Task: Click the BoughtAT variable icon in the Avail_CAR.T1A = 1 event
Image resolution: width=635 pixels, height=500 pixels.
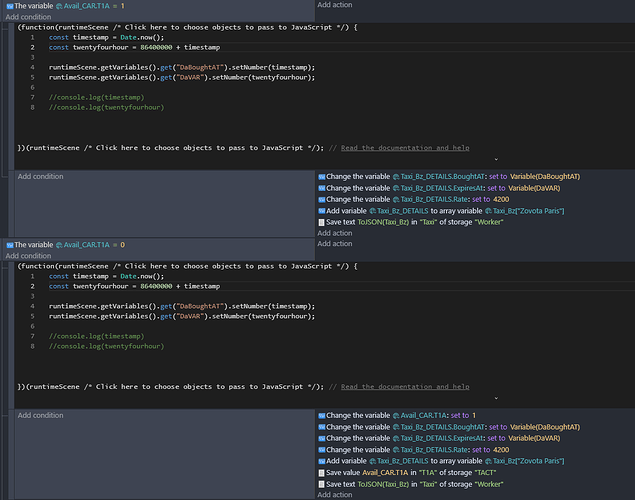Action: (x=322, y=177)
